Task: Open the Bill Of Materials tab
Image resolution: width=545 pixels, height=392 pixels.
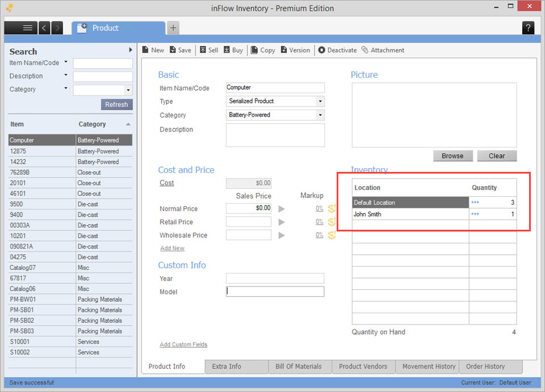Action: click(x=300, y=366)
